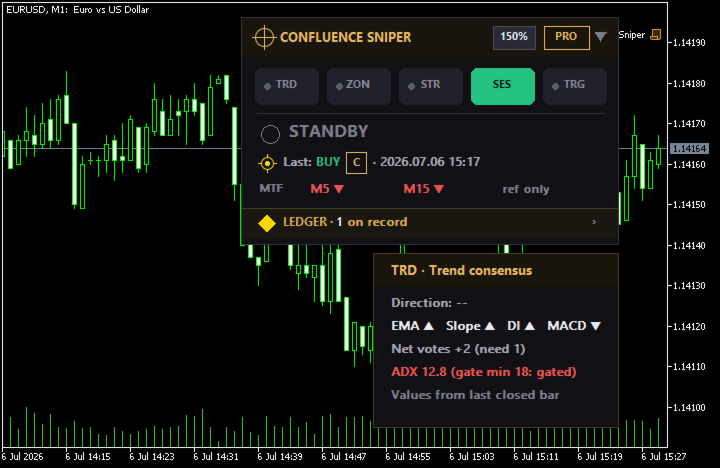
Task: Click the MACD down-arrow vote
Action: (596, 326)
